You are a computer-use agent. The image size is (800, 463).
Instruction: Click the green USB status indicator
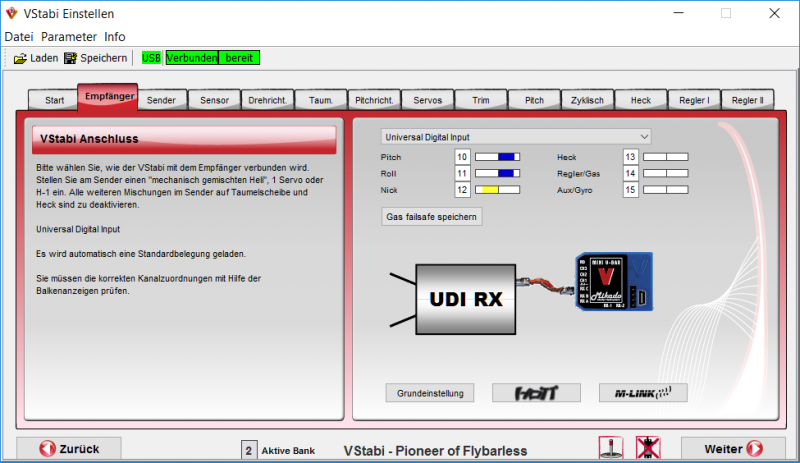click(x=152, y=58)
